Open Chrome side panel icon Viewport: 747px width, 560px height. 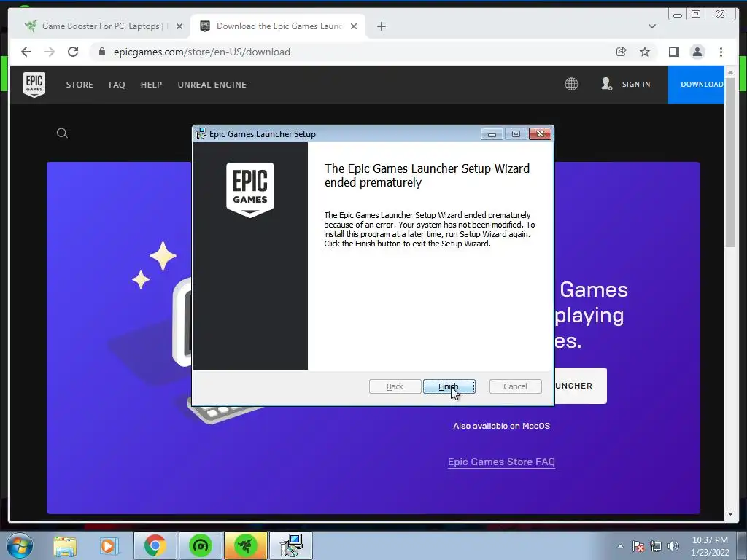[x=673, y=52]
